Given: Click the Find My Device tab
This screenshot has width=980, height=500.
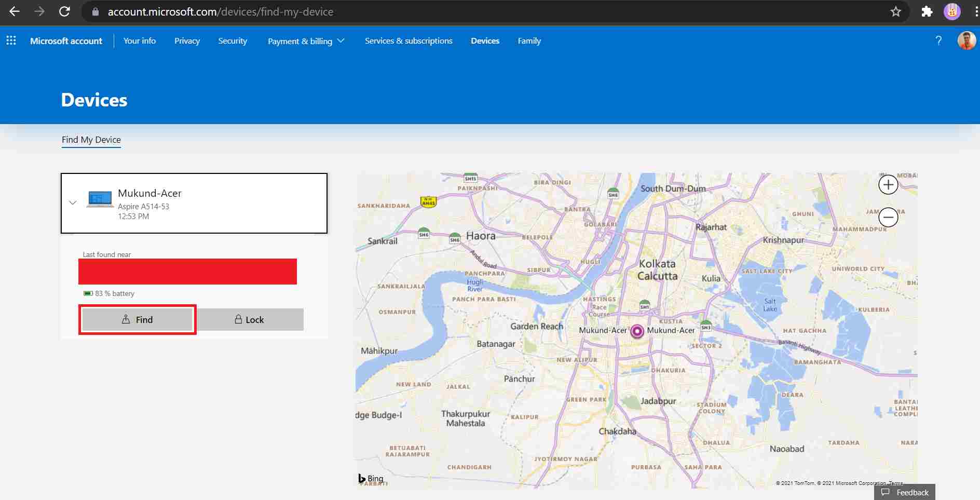Looking at the screenshot, I should click(91, 140).
